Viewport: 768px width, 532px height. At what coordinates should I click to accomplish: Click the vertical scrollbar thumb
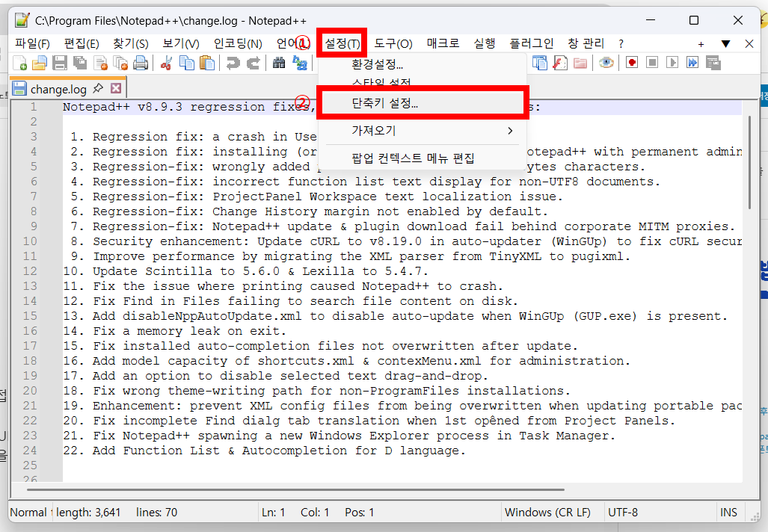749,162
